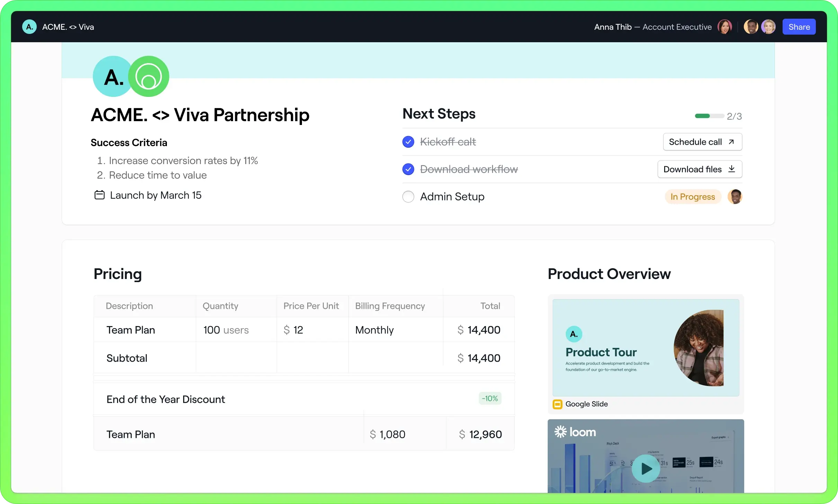Screen dimensions: 838x504
Task: Open the Product Tour slide thumbnail
Action: coord(645,348)
